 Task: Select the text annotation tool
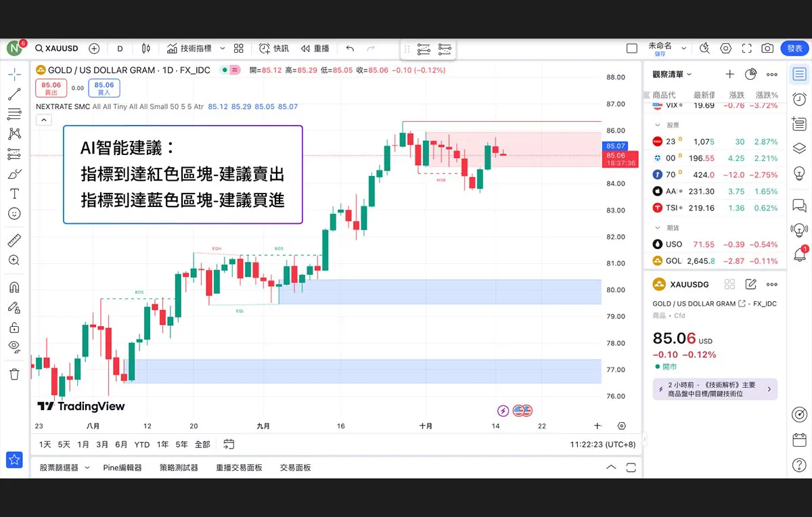pyautogui.click(x=14, y=194)
